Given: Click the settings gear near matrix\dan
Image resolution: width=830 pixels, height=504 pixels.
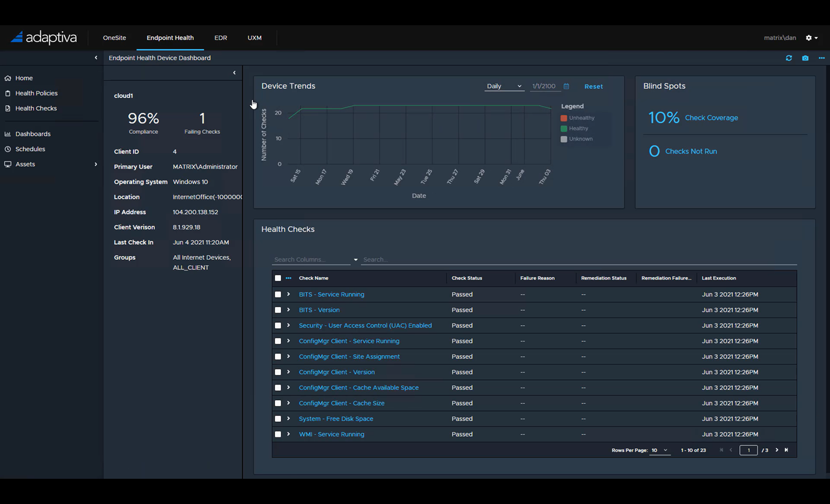Looking at the screenshot, I should point(807,37).
